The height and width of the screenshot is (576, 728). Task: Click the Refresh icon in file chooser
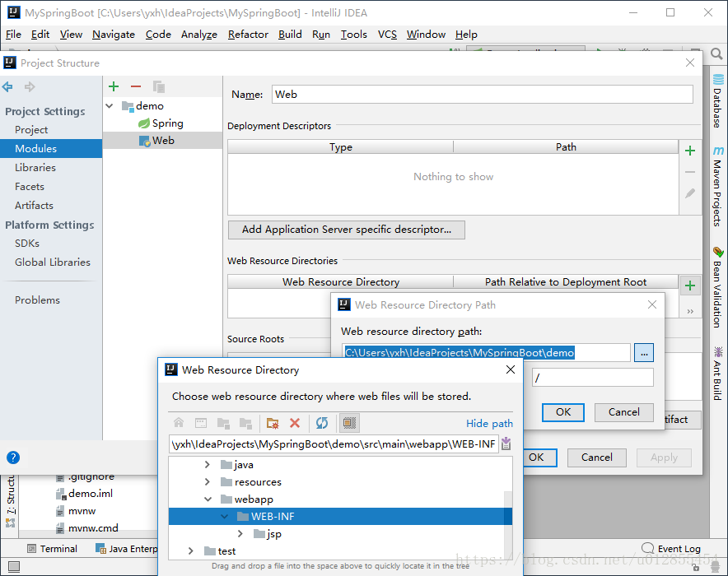322,423
